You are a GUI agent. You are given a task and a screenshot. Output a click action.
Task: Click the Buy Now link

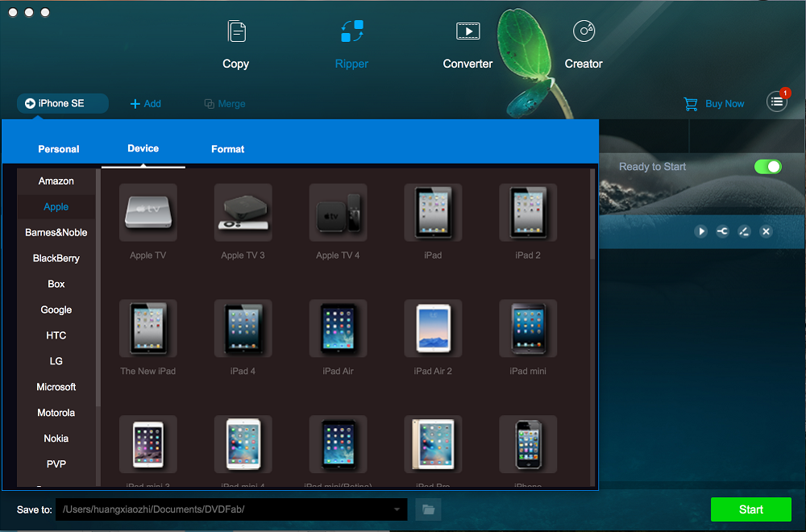point(725,104)
